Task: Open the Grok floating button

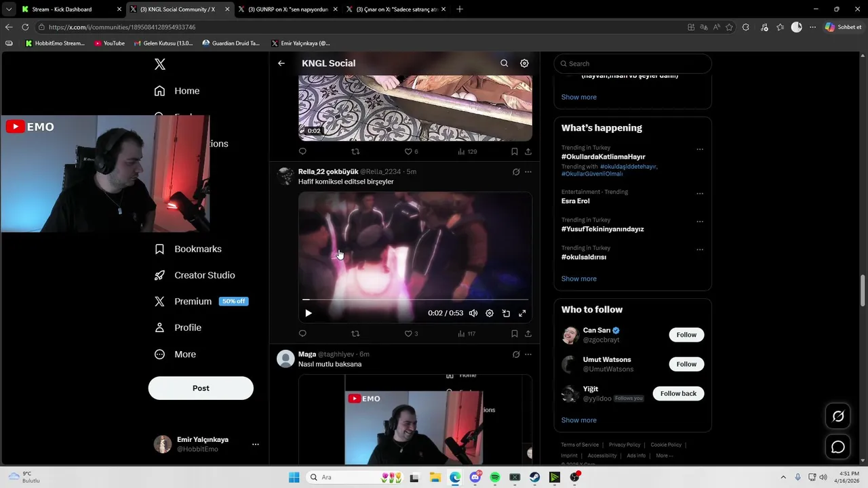Action: coord(838,416)
